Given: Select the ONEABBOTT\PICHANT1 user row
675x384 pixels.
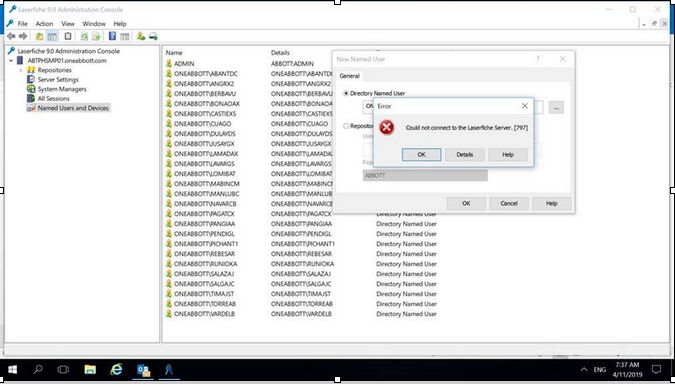Looking at the screenshot, I should coord(206,244).
